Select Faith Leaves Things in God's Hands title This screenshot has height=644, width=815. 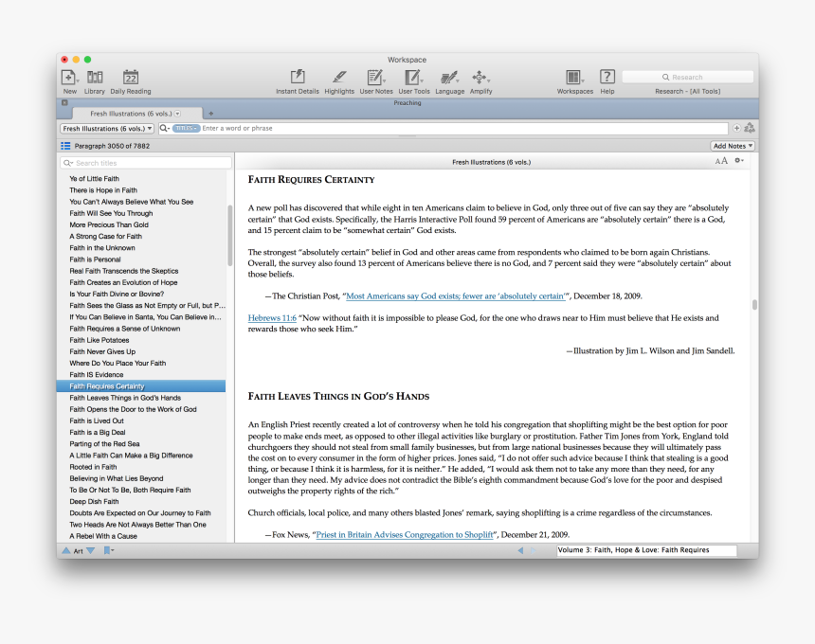coord(125,398)
